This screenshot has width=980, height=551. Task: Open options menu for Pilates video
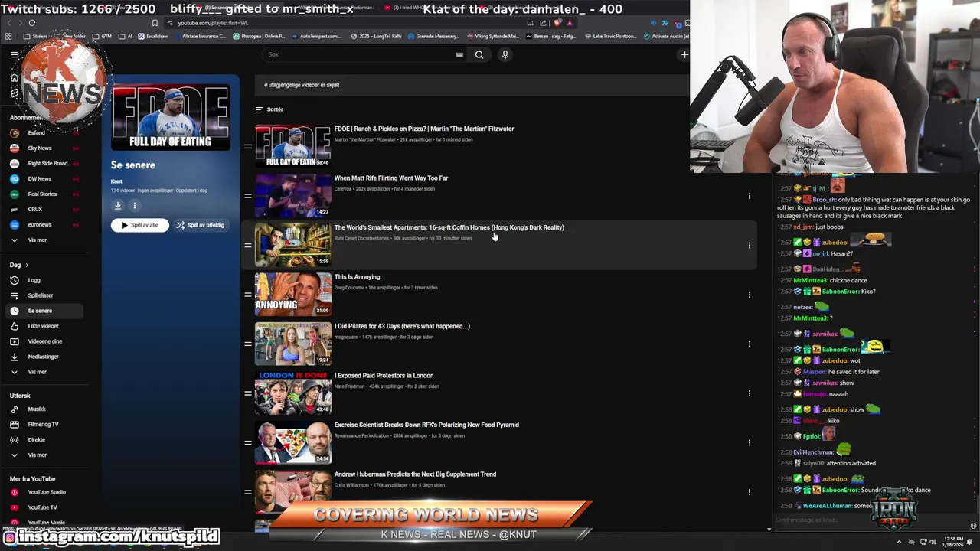point(750,344)
